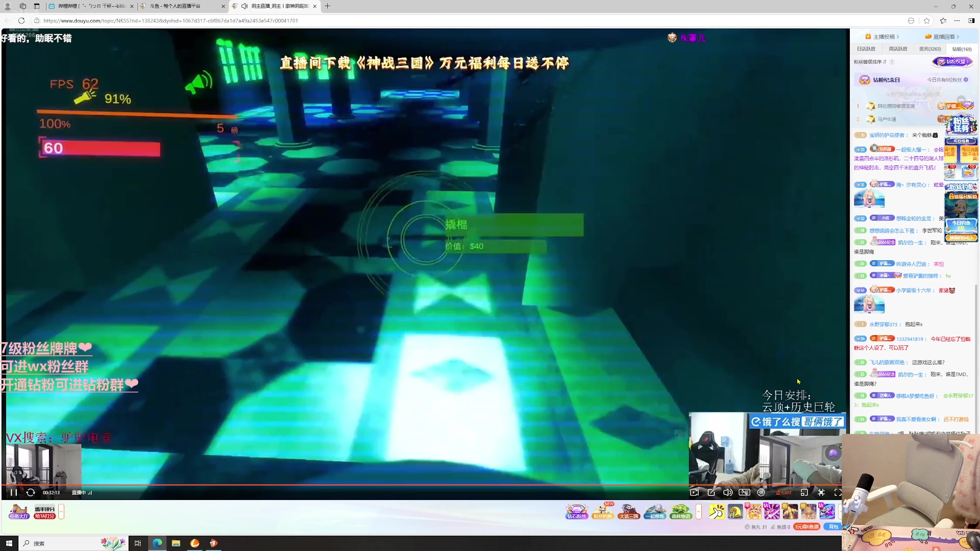This screenshot has height=551, width=980.
Task: Toggle web page fullscreen icon
Action: point(821,492)
